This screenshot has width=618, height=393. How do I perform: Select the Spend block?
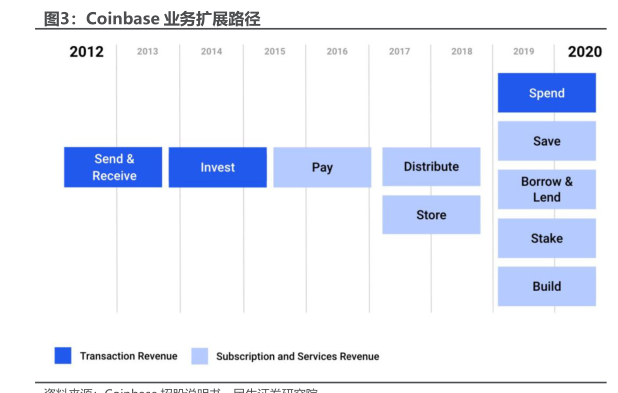click(x=547, y=93)
